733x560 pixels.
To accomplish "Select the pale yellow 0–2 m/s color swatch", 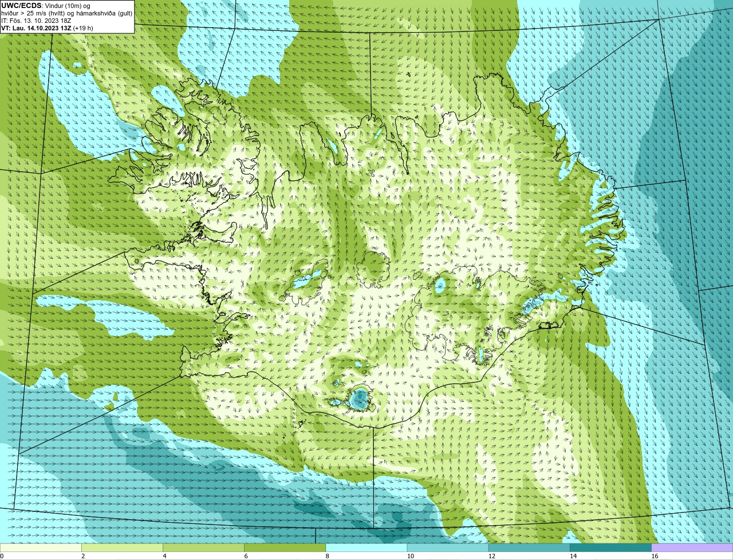I will pyautogui.click(x=41, y=548).
